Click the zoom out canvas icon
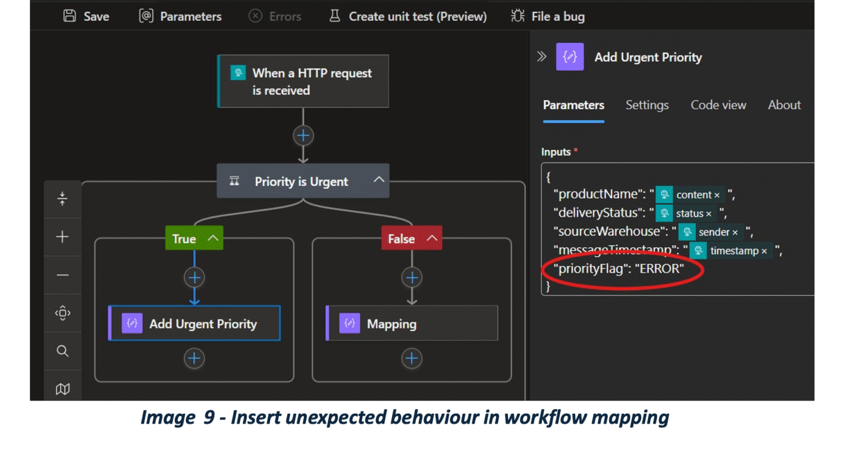The height and width of the screenshot is (452, 868). 62,275
